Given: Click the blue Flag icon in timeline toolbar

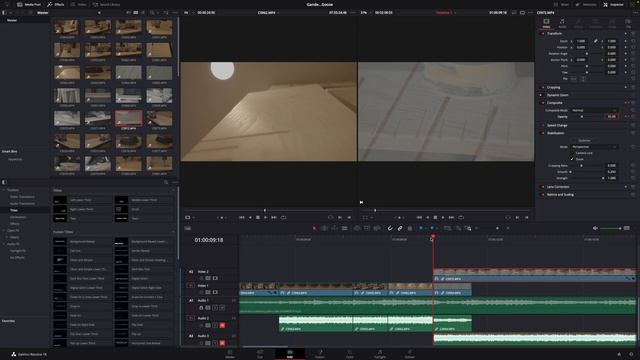Looking at the screenshot, I should point(421,228).
